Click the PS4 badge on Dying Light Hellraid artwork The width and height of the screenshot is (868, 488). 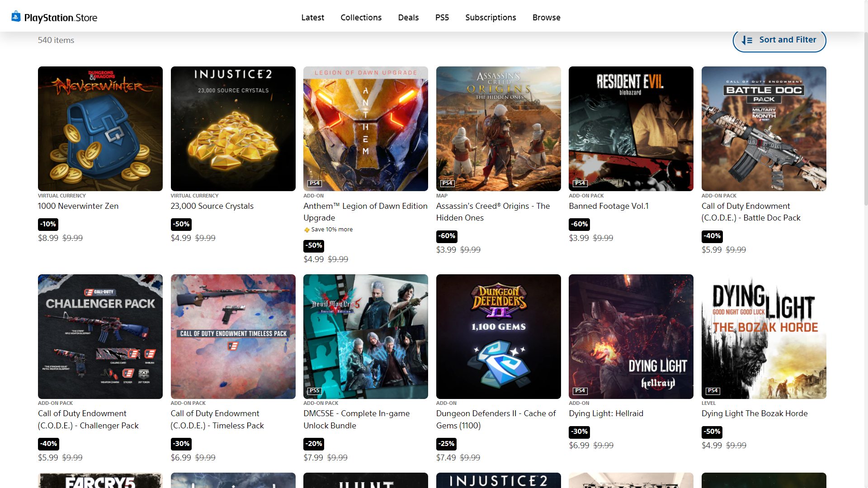pyautogui.click(x=580, y=390)
